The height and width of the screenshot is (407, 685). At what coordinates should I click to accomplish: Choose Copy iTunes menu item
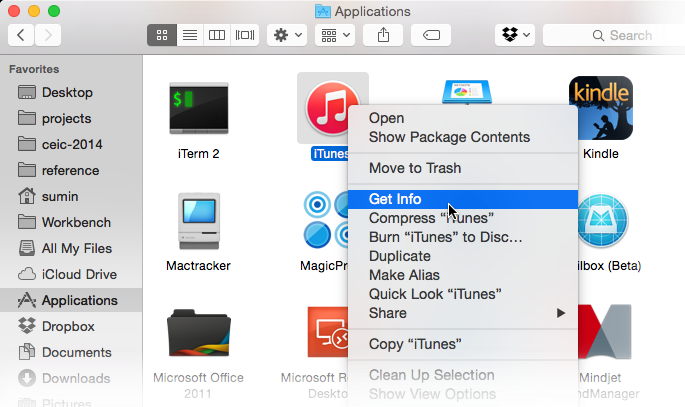point(463,344)
